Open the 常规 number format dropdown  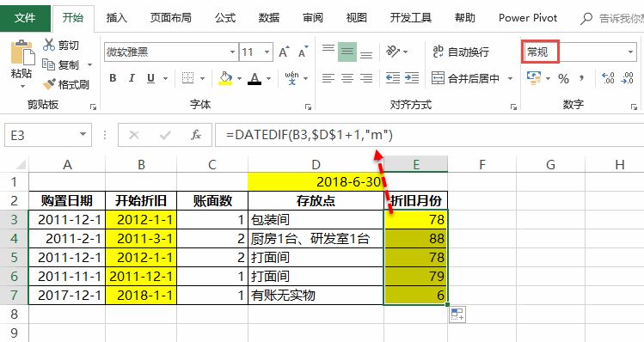630,52
